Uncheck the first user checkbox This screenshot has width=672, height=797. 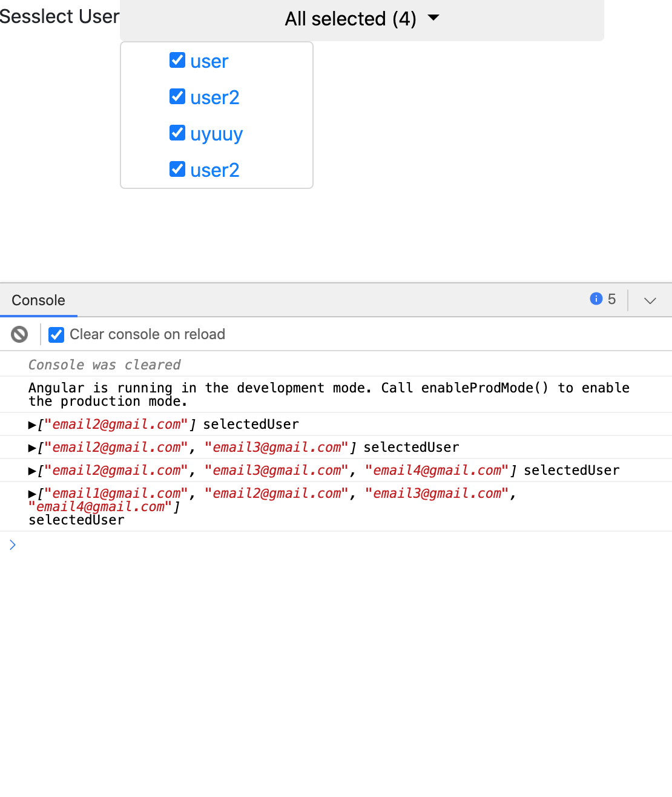tap(177, 60)
